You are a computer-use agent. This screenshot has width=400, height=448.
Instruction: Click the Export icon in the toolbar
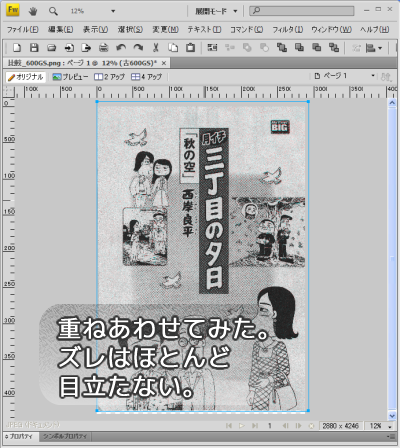click(x=86, y=48)
